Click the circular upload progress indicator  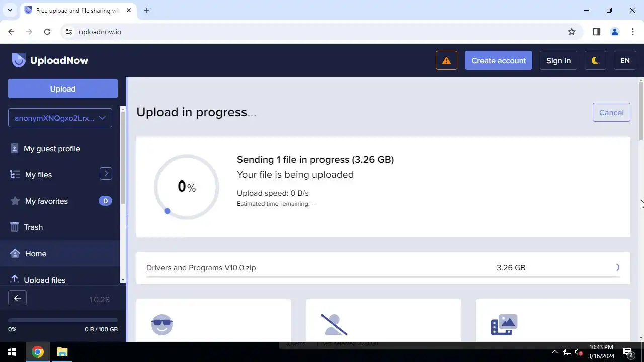pyautogui.click(x=186, y=187)
